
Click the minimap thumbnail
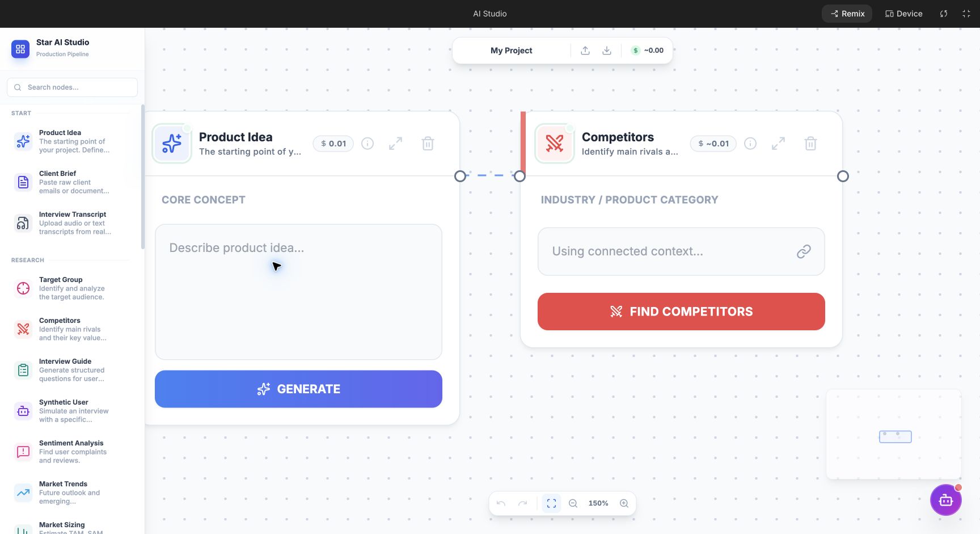pos(894,434)
